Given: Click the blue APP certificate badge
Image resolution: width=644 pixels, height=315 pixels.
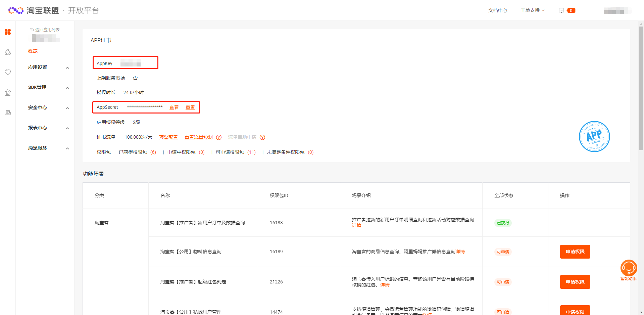Looking at the screenshot, I should 594,136.
